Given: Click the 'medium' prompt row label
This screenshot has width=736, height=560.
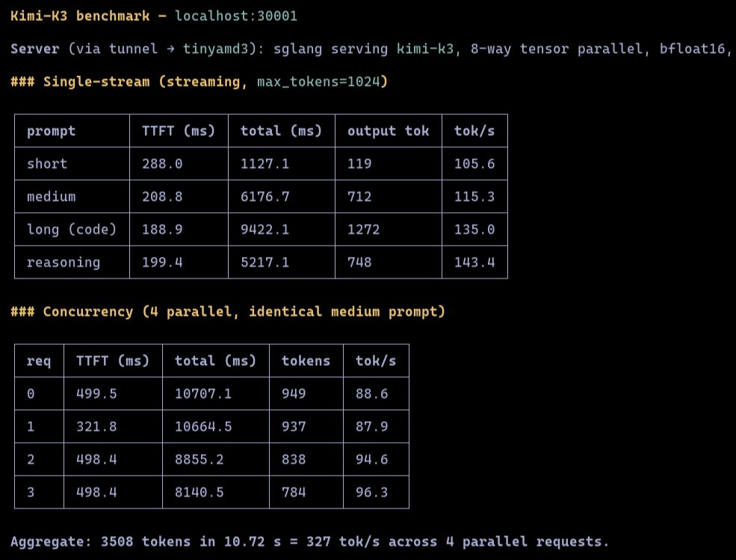Looking at the screenshot, I should [x=51, y=196].
